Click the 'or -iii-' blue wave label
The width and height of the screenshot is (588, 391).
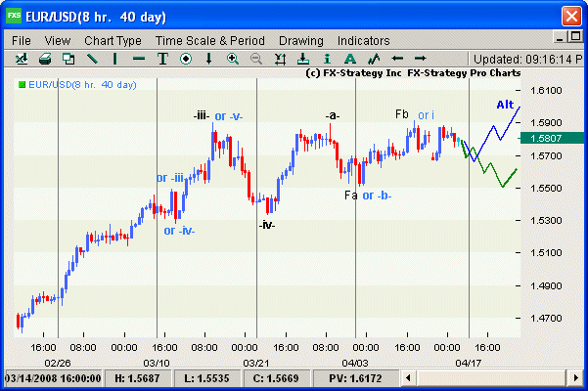pyautogui.click(x=170, y=178)
